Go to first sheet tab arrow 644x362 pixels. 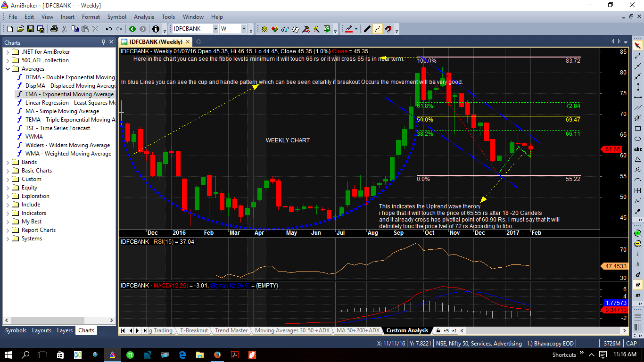[124, 330]
